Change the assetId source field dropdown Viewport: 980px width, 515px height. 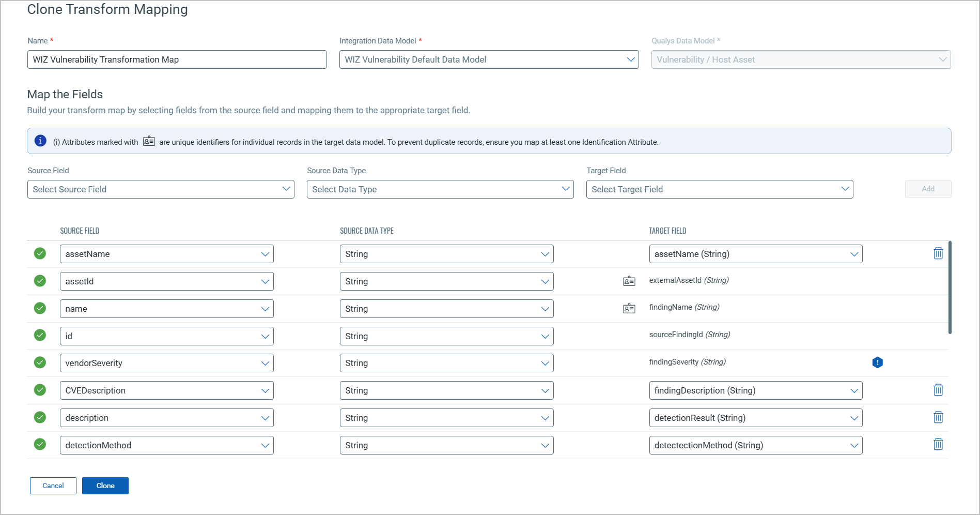(166, 281)
